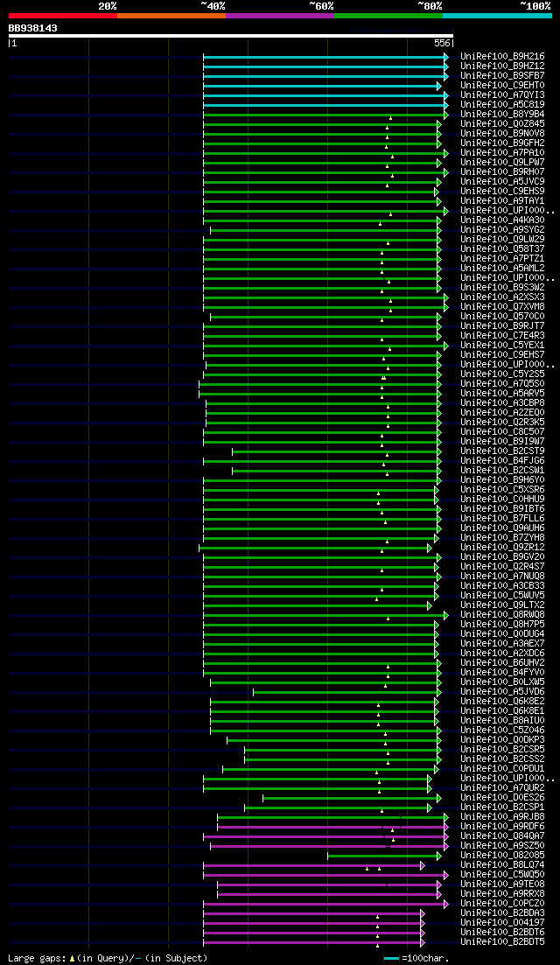The width and height of the screenshot is (560, 965).
Task: Open the UniRef100_Q570C0 entry
Action: pyautogui.click(x=502, y=317)
